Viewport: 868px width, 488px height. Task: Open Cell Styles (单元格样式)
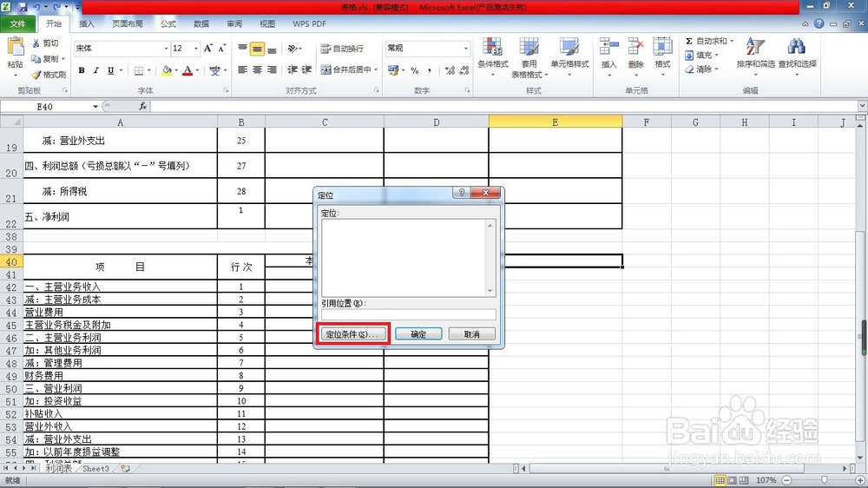tap(569, 57)
